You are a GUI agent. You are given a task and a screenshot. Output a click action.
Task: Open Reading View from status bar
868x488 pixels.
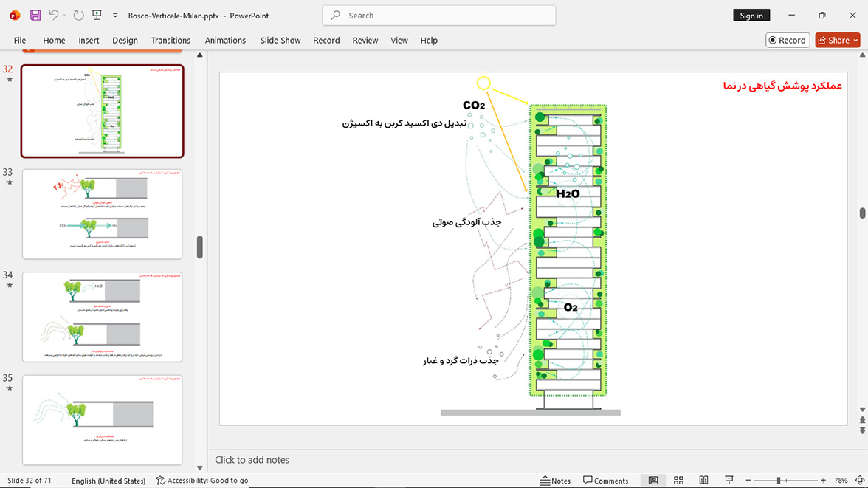click(703, 480)
